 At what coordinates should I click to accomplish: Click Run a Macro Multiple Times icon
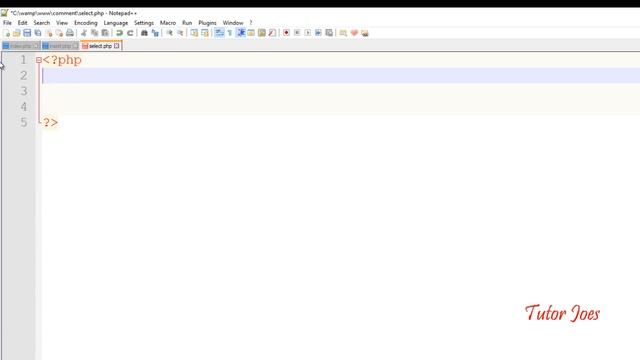[318, 33]
